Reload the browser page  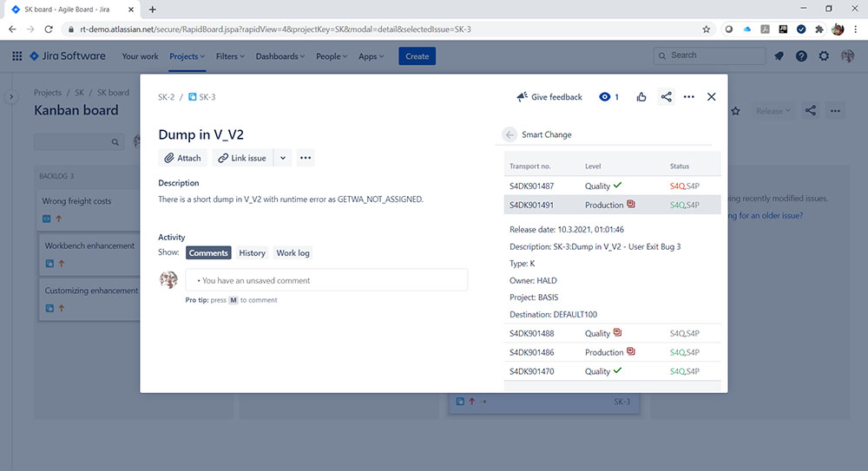click(x=49, y=29)
